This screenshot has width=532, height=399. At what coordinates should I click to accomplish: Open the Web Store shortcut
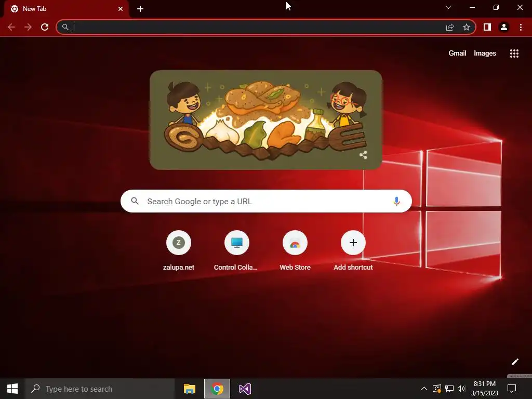click(295, 250)
